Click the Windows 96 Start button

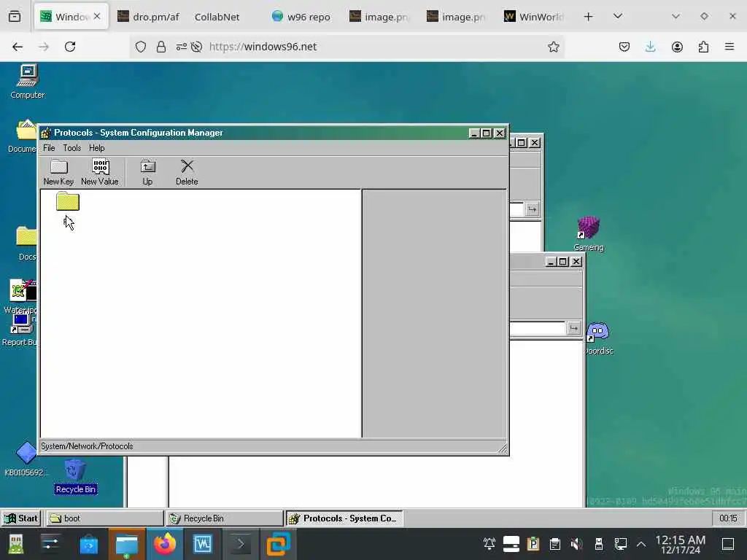point(21,518)
